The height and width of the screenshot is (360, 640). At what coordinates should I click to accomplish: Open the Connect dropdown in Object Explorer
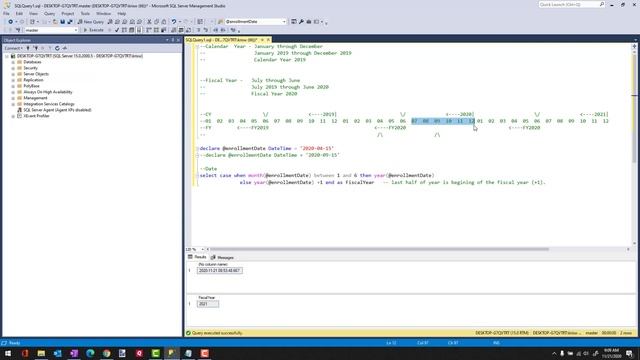pos(13,48)
